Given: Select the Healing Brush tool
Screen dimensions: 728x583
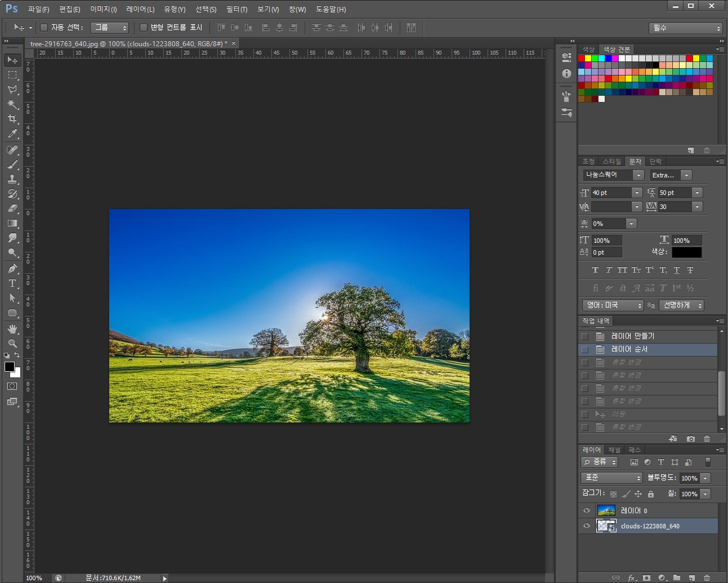Looking at the screenshot, I should pyautogui.click(x=12, y=150).
